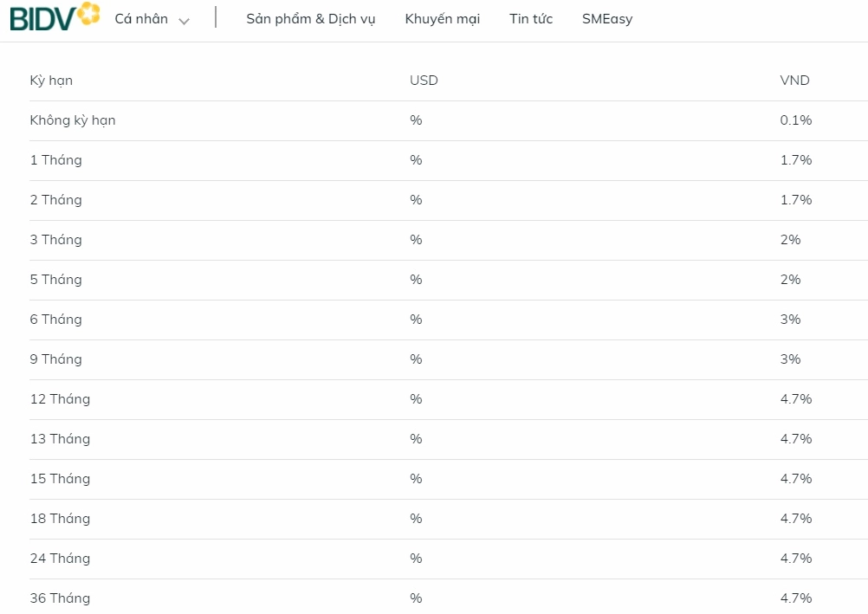Expand the Cá nhân dropdown
The height and width of the screenshot is (614, 868).
coord(152,19)
